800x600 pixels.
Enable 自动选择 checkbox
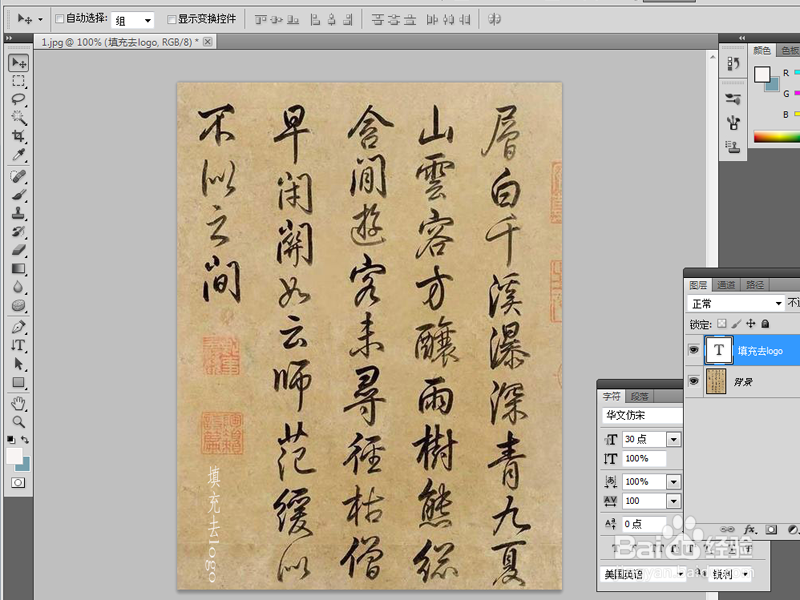(59, 19)
